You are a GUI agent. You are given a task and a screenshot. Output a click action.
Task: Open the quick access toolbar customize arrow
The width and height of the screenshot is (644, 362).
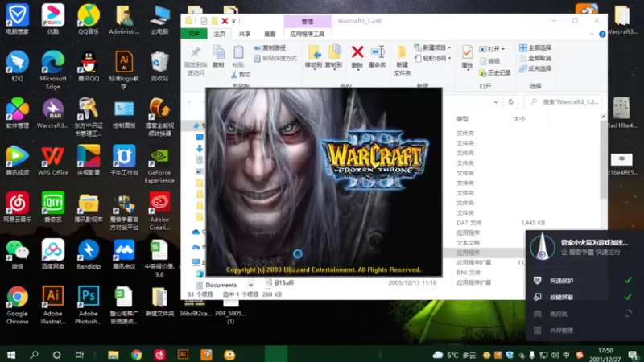(x=233, y=21)
